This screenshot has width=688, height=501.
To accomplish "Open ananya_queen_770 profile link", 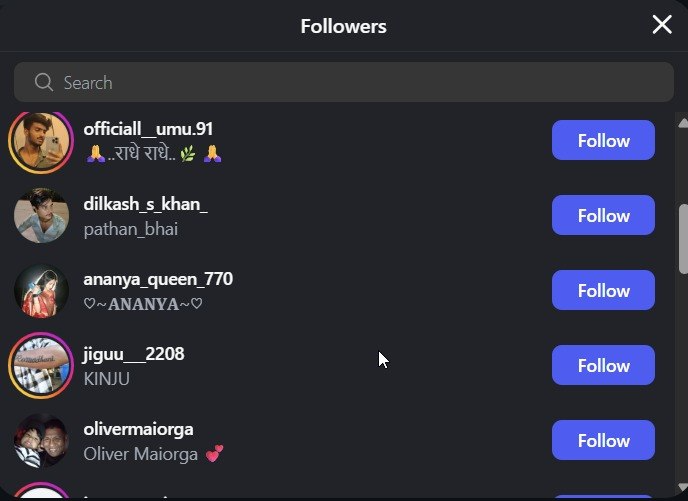I will pyautogui.click(x=158, y=279).
